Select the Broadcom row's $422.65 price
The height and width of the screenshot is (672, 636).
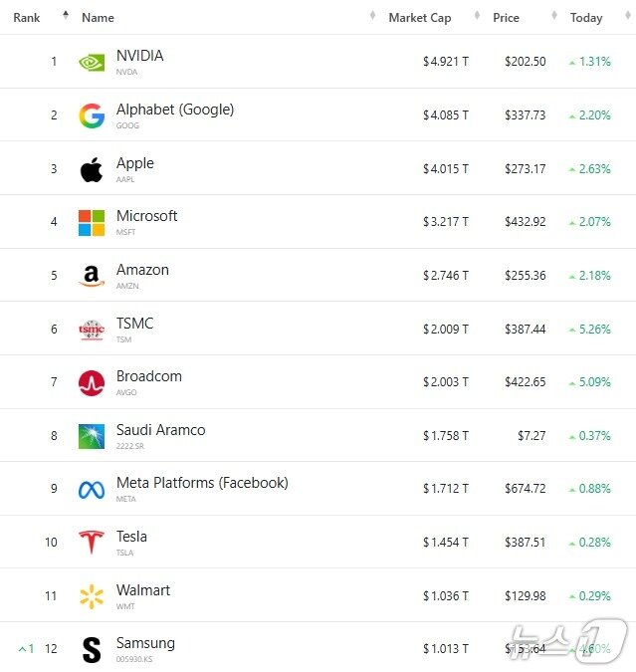pyautogui.click(x=525, y=382)
